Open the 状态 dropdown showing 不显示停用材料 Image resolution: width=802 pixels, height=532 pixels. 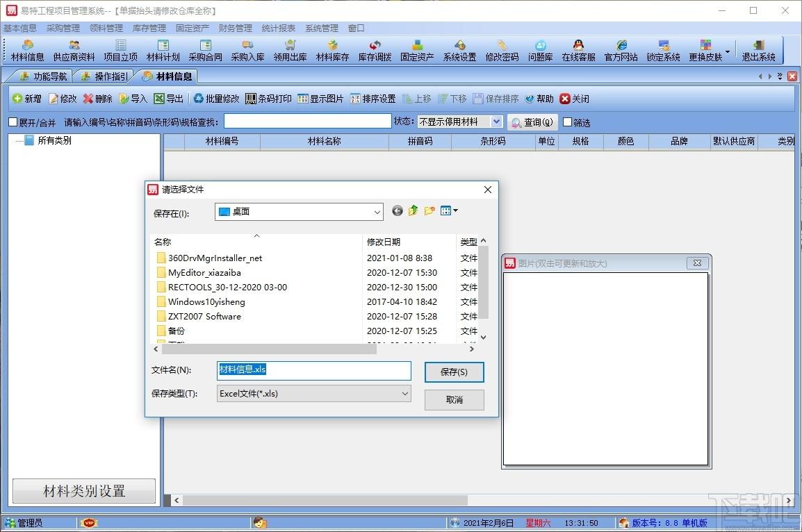(x=460, y=122)
